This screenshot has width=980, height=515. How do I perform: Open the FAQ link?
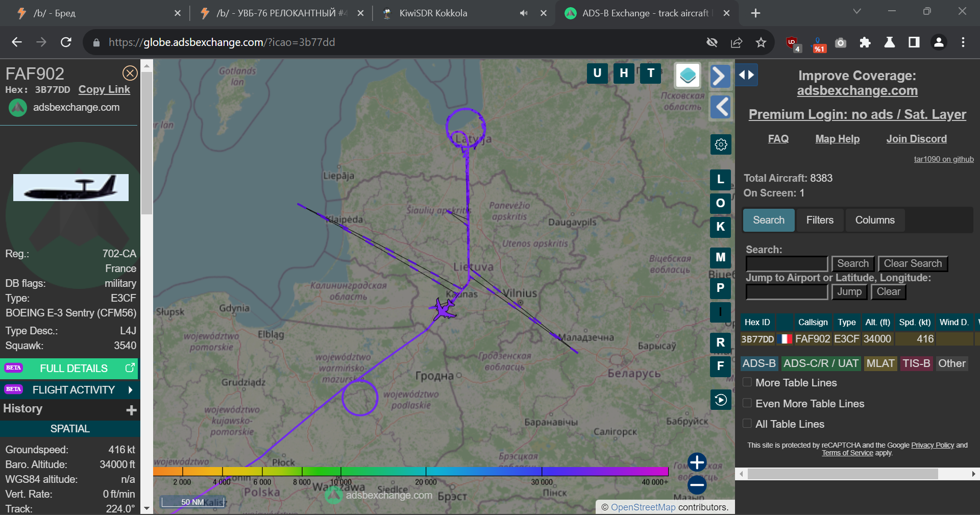[778, 139]
